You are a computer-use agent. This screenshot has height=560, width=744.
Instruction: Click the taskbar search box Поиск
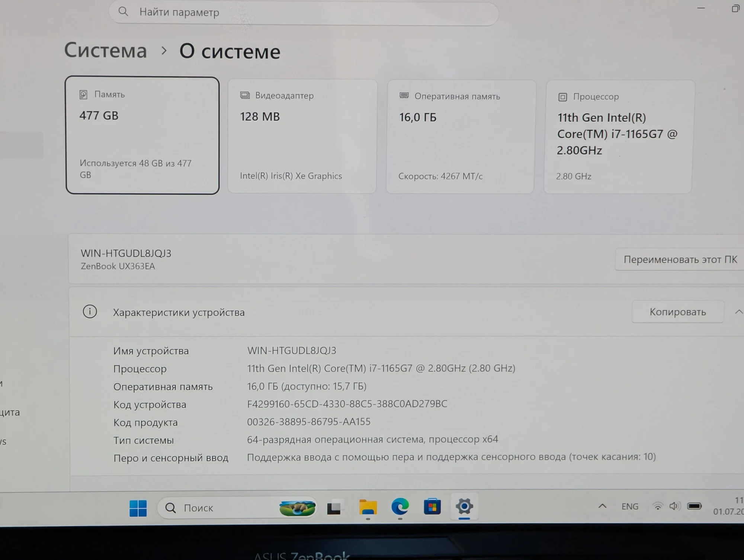237,508
